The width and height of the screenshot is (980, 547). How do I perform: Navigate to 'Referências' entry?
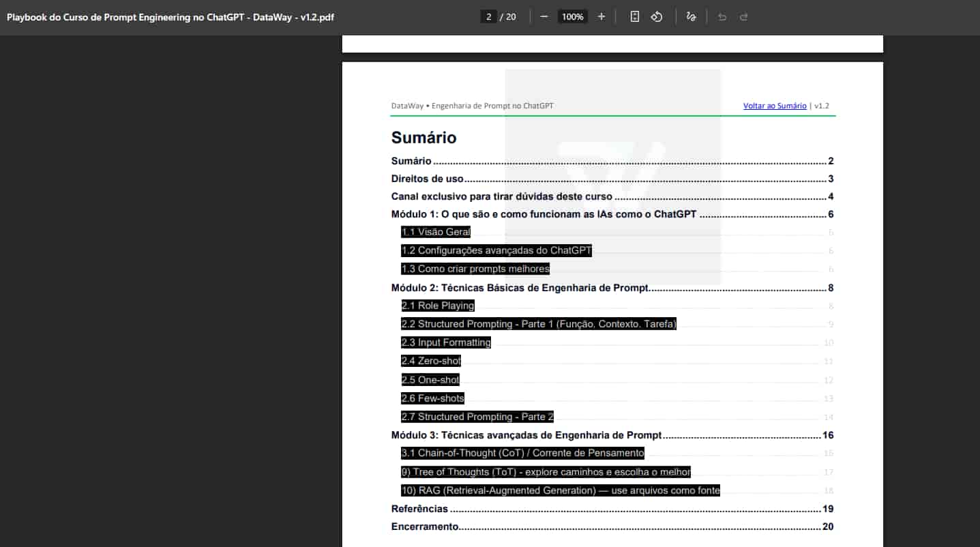click(x=419, y=509)
